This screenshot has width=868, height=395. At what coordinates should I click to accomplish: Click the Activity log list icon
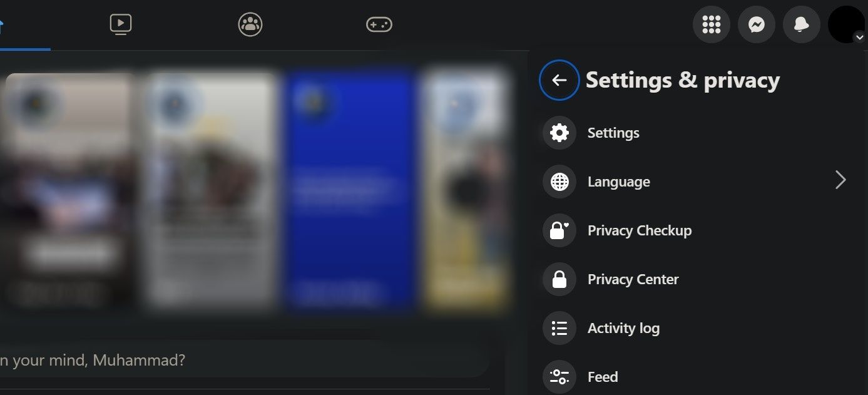point(558,328)
